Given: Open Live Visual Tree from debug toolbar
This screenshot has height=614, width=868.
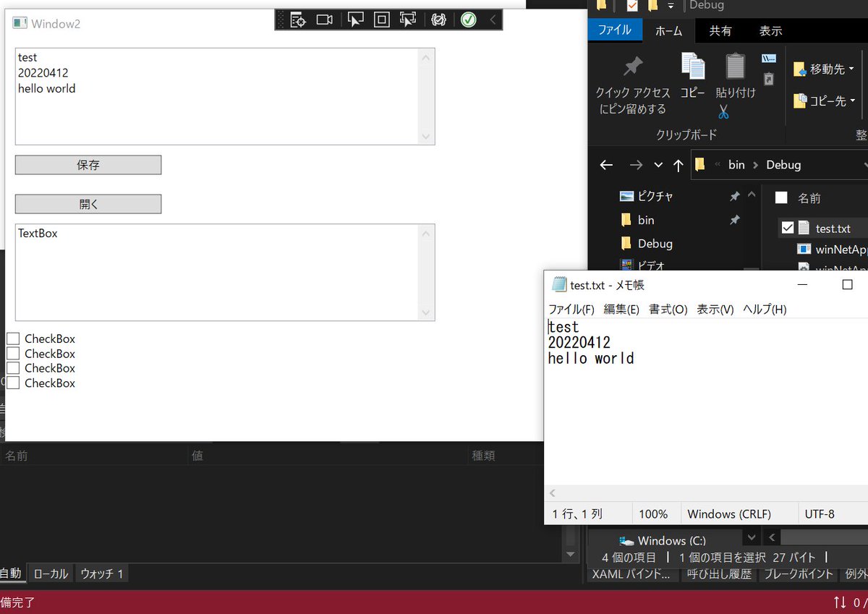Looking at the screenshot, I should [298, 20].
